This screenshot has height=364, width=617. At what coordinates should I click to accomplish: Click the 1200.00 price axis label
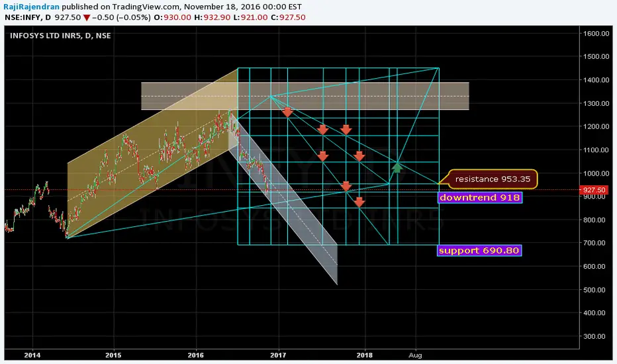pyautogui.click(x=596, y=126)
